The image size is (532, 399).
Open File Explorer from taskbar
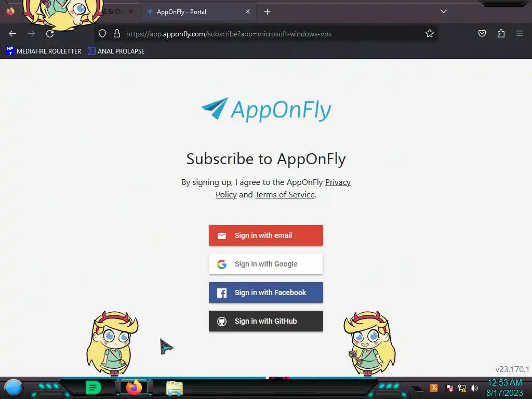point(175,388)
